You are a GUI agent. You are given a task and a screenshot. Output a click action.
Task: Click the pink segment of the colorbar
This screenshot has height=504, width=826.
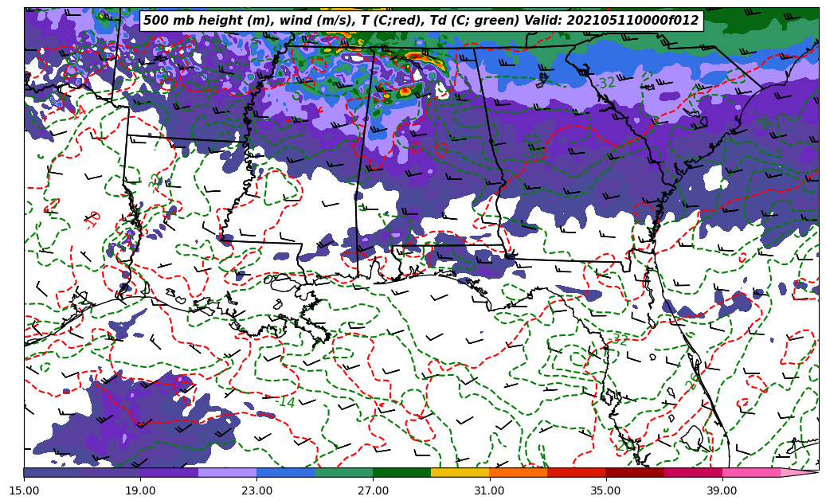point(751,472)
